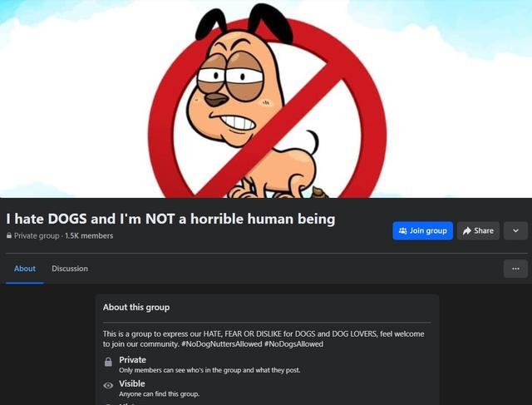532x405 pixels.
Task: Expand the chevron dropdown next to Share
Action: click(515, 231)
